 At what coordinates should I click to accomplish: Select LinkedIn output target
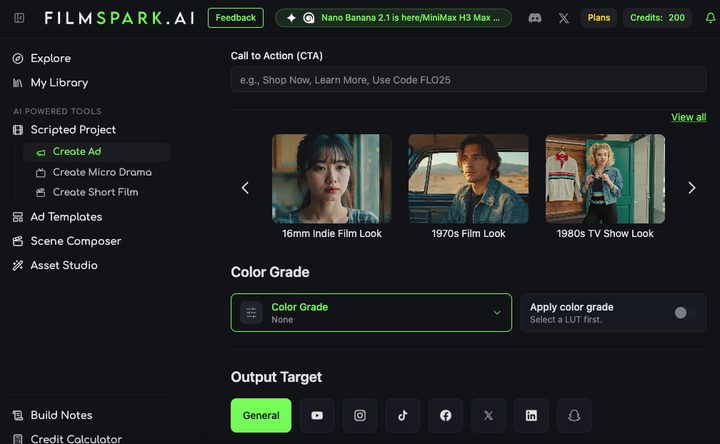point(531,416)
